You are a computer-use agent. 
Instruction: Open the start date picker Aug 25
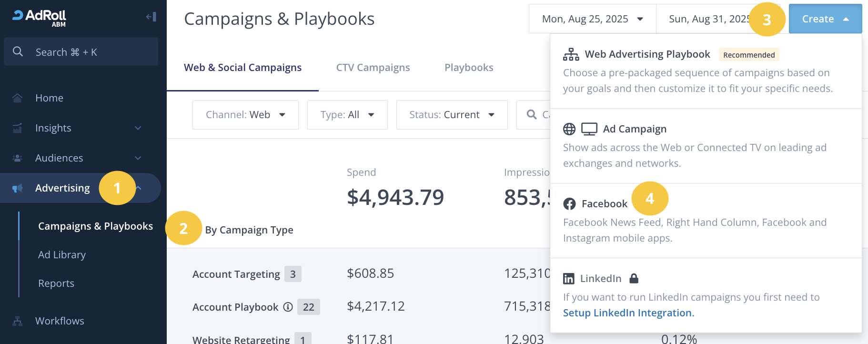[x=592, y=19]
